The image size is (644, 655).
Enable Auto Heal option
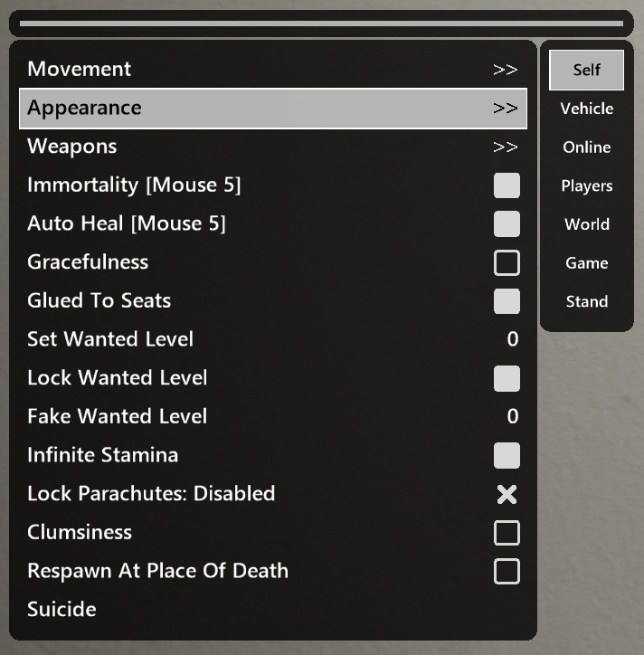tap(507, 223)
